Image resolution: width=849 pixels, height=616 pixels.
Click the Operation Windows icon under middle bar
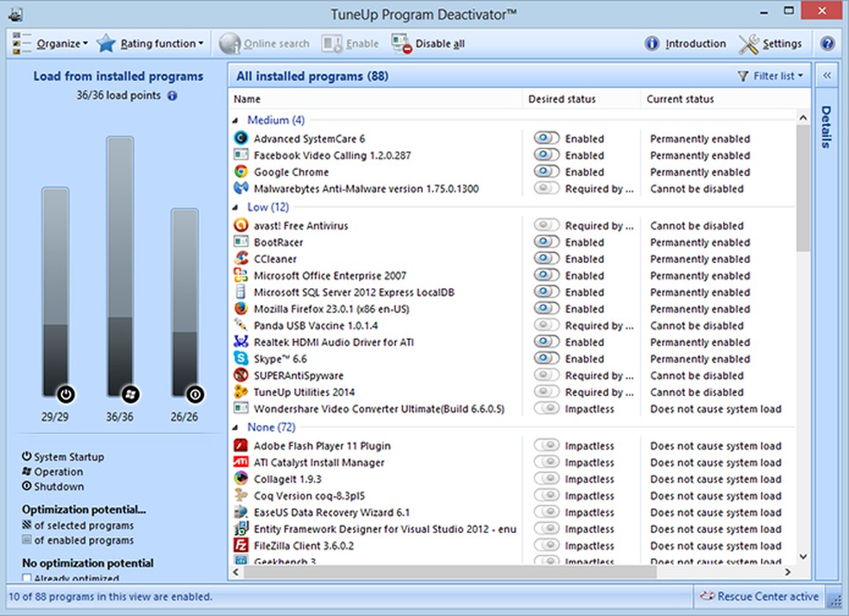[131, 394]
